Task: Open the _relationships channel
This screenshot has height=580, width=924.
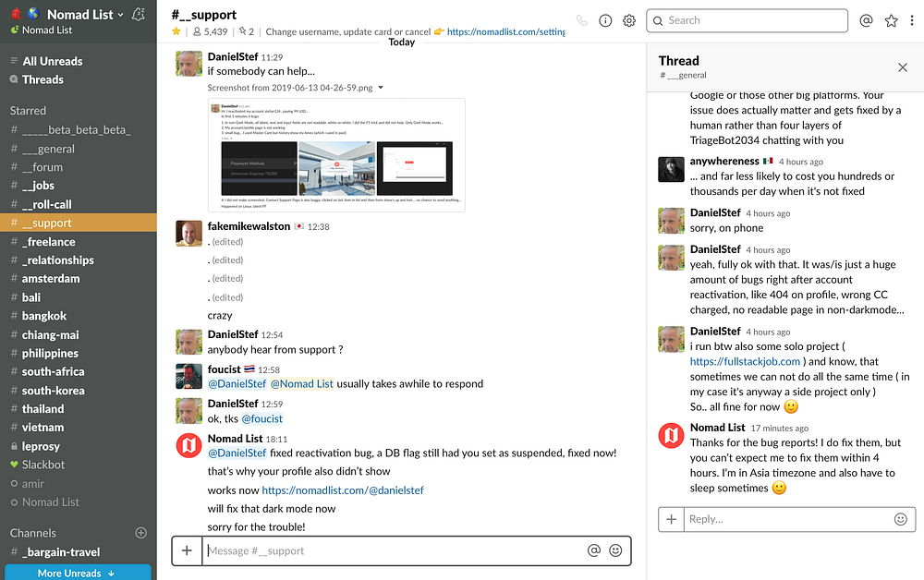Action: (x=79, y=260)
